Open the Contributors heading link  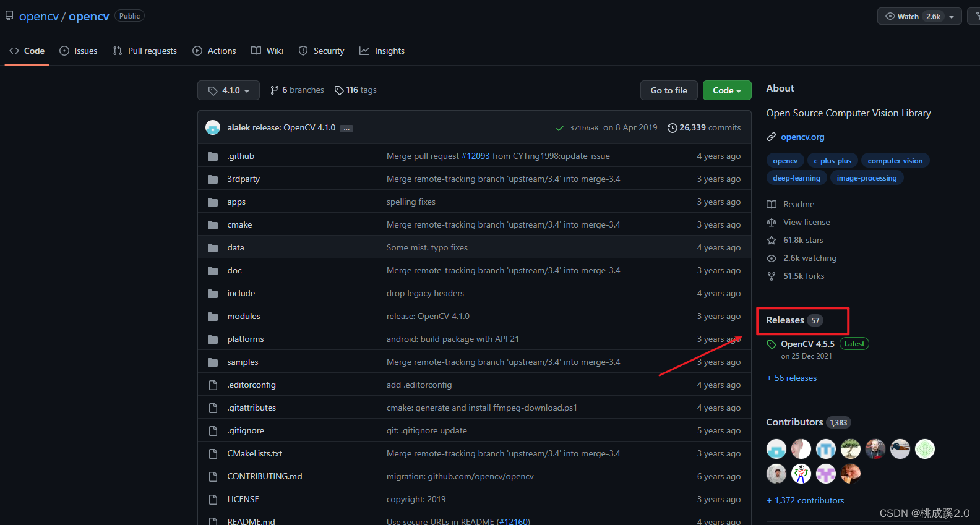[x=808, y=422]
